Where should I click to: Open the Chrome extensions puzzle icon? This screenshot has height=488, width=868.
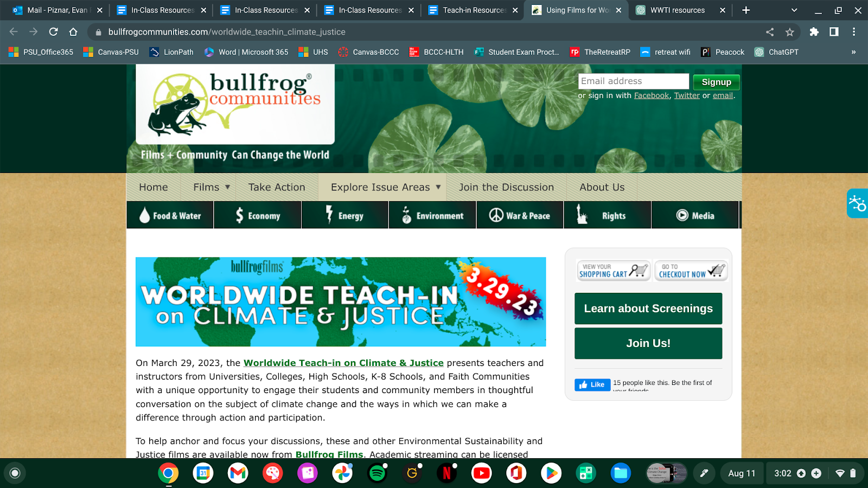pos(814,32)
